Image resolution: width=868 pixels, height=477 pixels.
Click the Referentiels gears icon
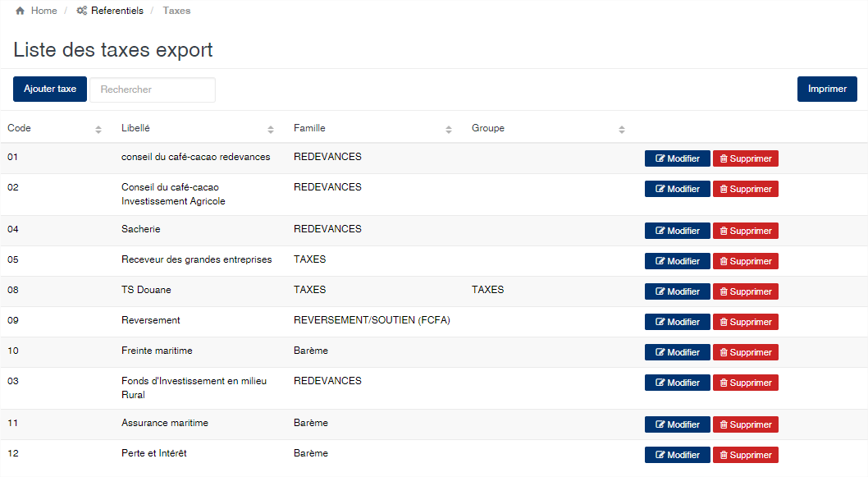click(81, 11)
